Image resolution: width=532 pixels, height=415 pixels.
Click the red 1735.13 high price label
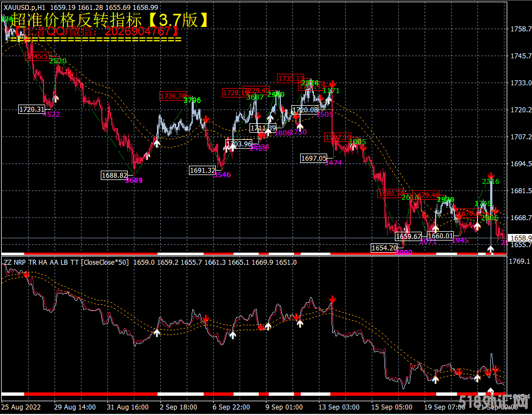coord(290,78)
